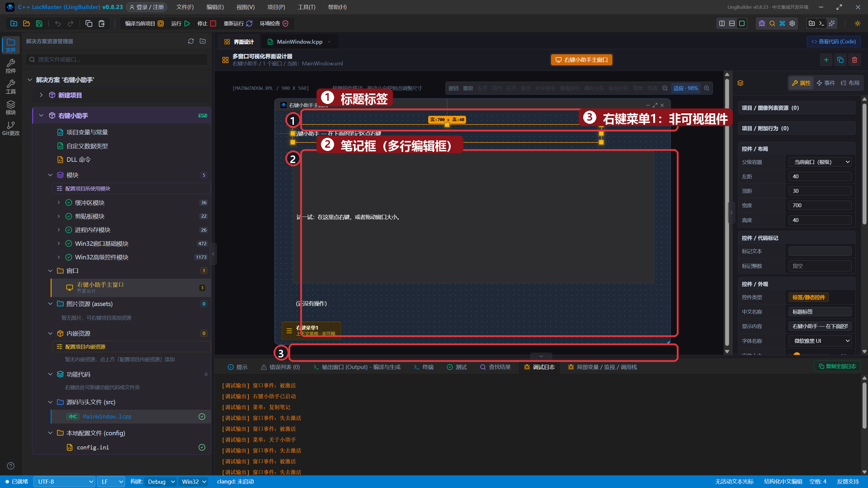Open 模块 sidebar panel
Screen dimensions: 868x488
[x=11, y=108]
